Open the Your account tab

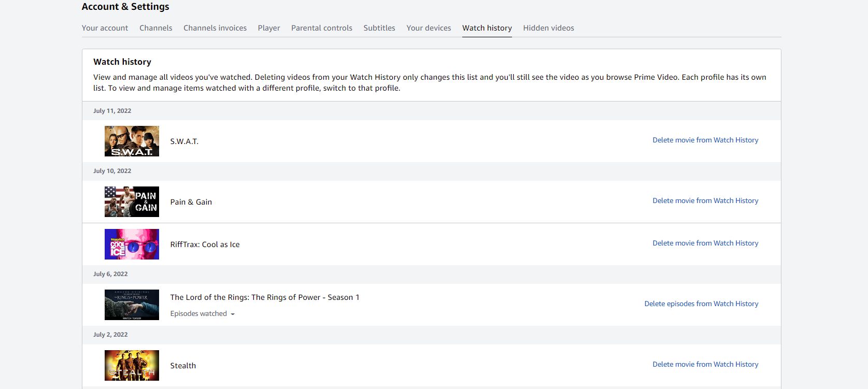point(105,28)
